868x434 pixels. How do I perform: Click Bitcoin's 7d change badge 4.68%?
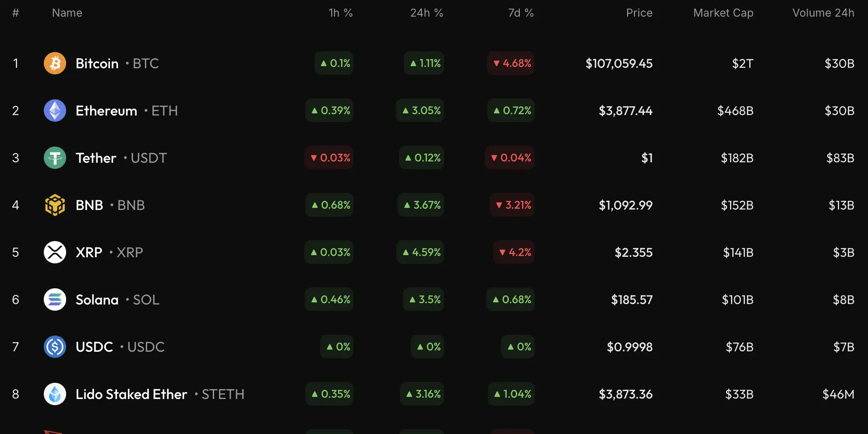tap(511, 63)
